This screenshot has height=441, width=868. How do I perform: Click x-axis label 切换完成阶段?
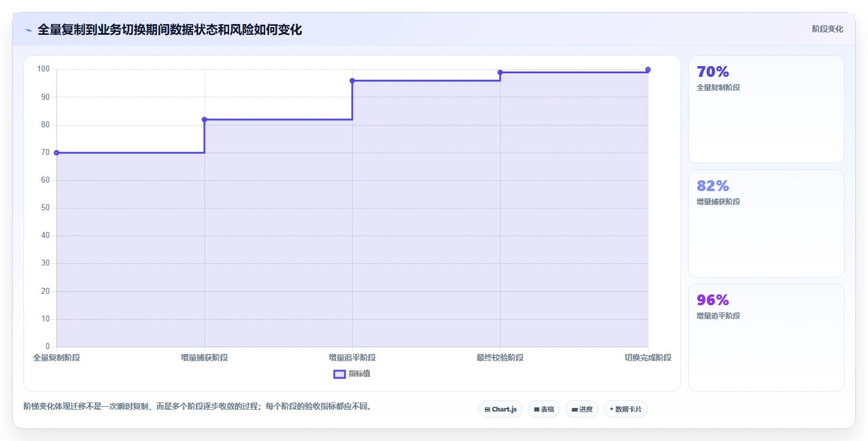click(648, 358)
